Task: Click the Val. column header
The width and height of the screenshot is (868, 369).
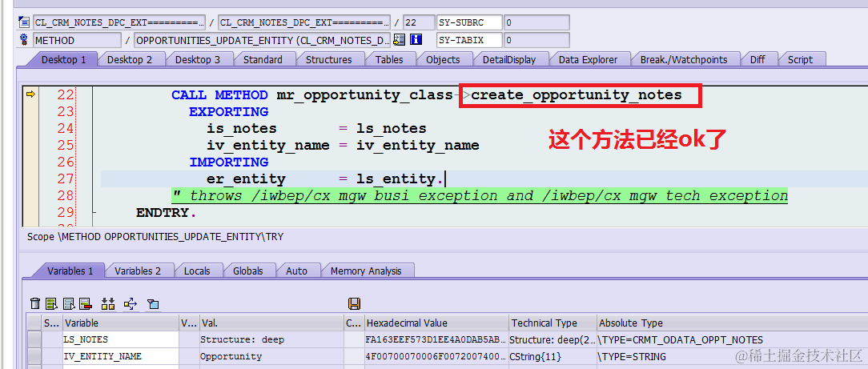Action: [x=271, y=323]
